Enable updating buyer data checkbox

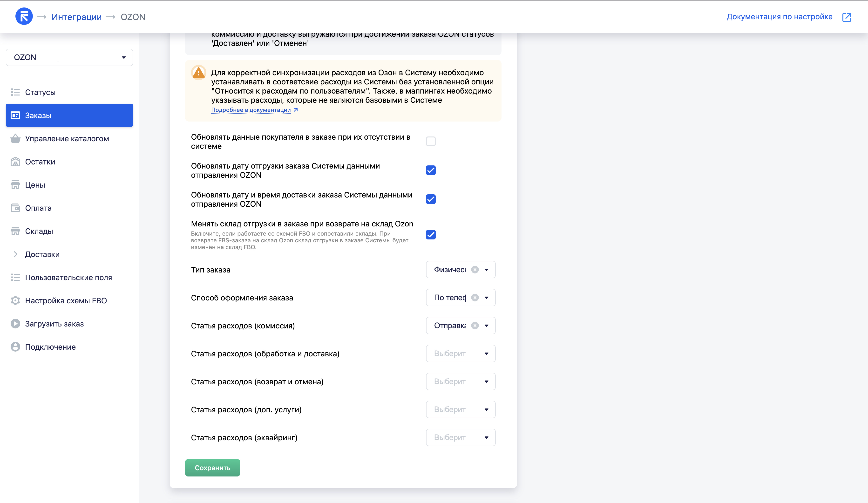click(431, 141)
